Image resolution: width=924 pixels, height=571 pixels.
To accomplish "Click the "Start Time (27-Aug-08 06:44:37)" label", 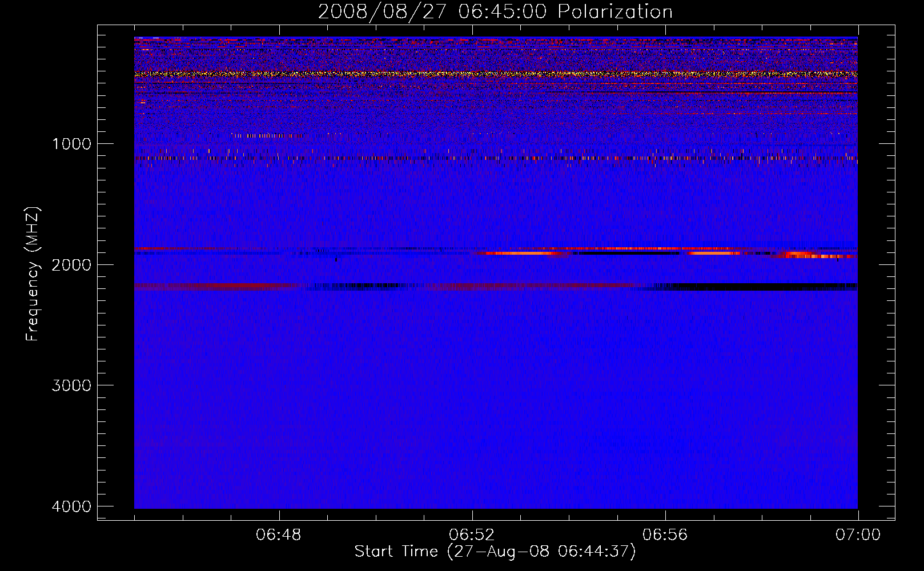I will point(495,552).
